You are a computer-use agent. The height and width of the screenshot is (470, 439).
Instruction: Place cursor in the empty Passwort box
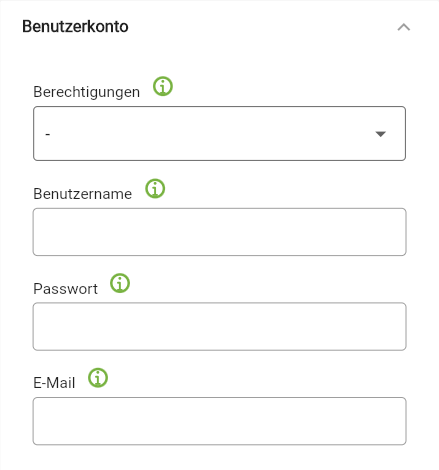pyautogui.click(x=219, y=326)
